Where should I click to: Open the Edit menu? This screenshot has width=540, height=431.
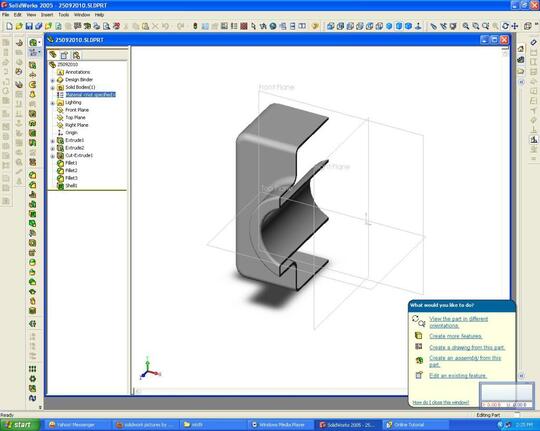pos(18,15)
